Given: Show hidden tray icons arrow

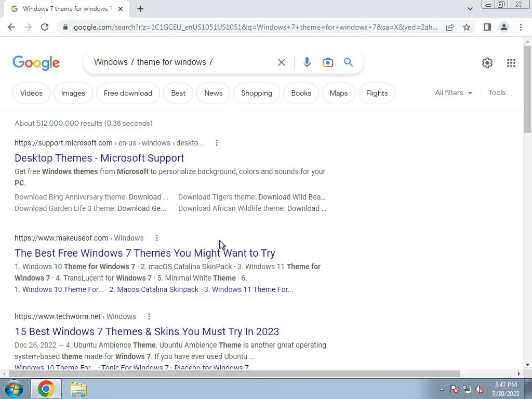Looking at the screenshot, I should pyautogui.click(x=442, y=389).
